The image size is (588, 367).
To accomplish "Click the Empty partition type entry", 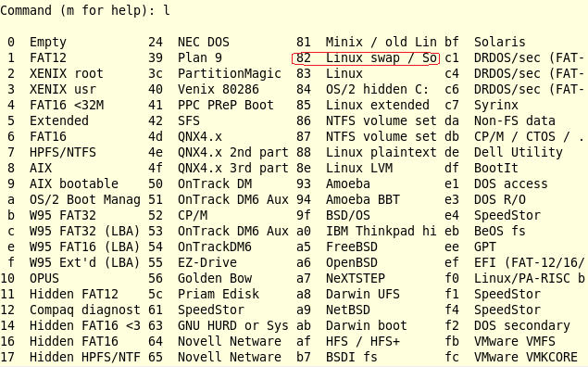I will click(x=37, y=42).
